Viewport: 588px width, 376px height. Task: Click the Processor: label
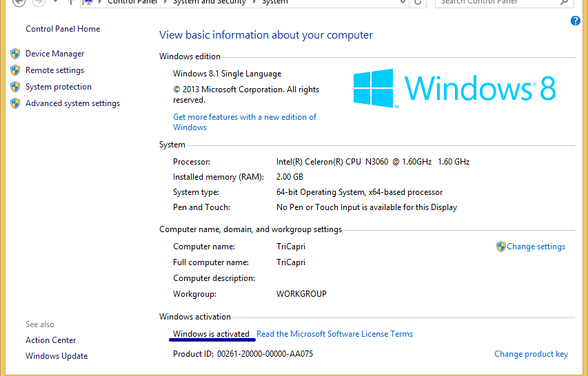191,162
